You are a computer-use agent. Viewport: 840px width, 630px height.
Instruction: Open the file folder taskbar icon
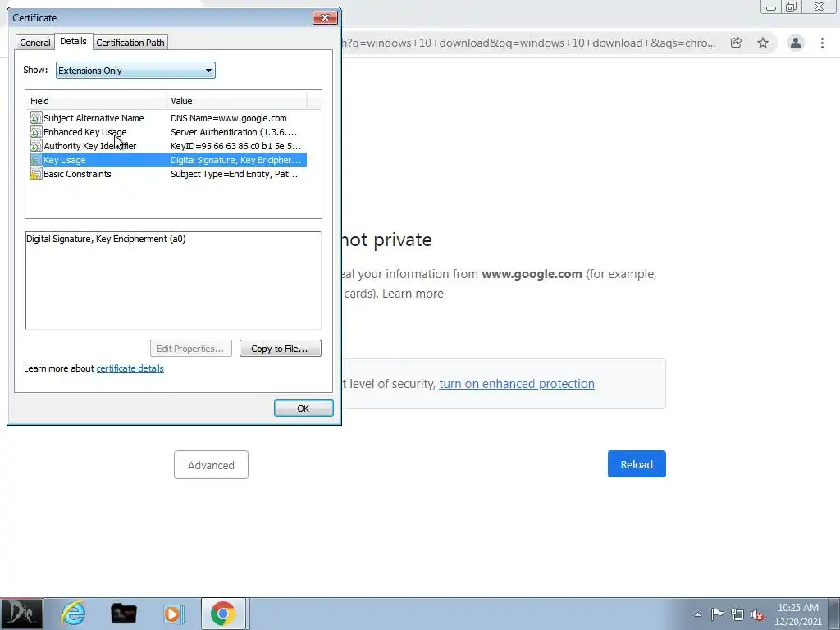pos(123,614)
